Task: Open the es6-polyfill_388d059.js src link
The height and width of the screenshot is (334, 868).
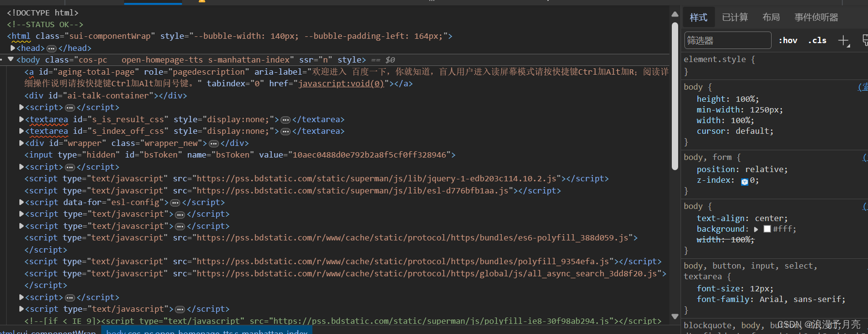Action: point(413,238)
